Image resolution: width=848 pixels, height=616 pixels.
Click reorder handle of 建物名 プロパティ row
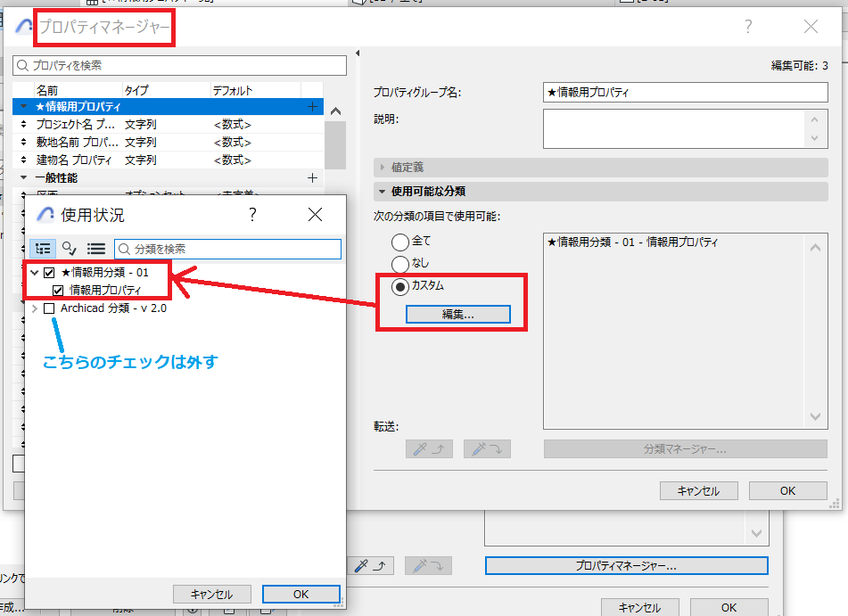tap(23, 160)
